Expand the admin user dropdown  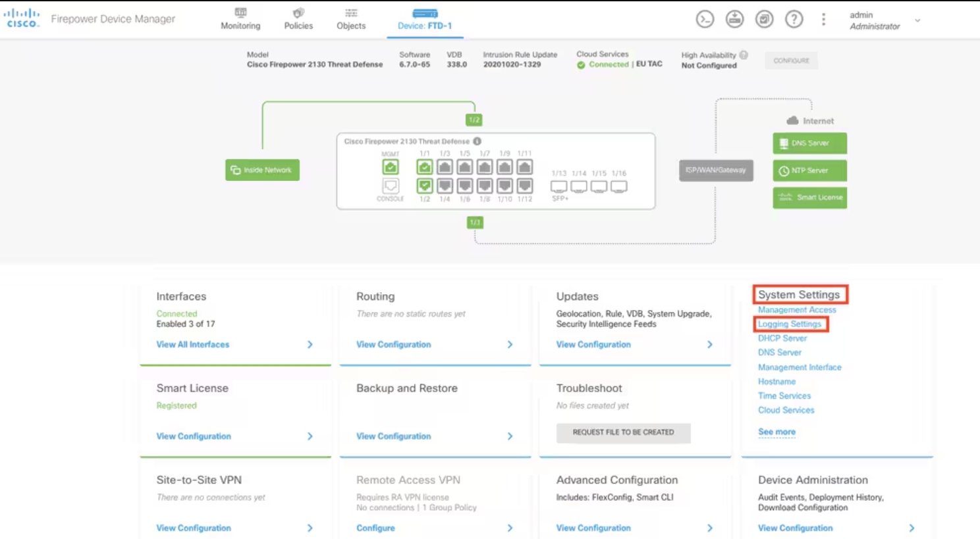[917, 21]
